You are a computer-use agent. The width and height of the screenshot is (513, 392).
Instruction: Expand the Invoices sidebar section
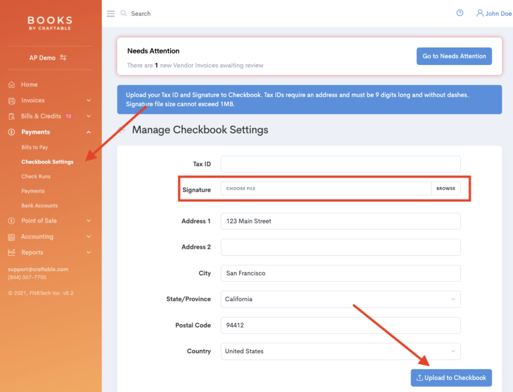point(89,100)
